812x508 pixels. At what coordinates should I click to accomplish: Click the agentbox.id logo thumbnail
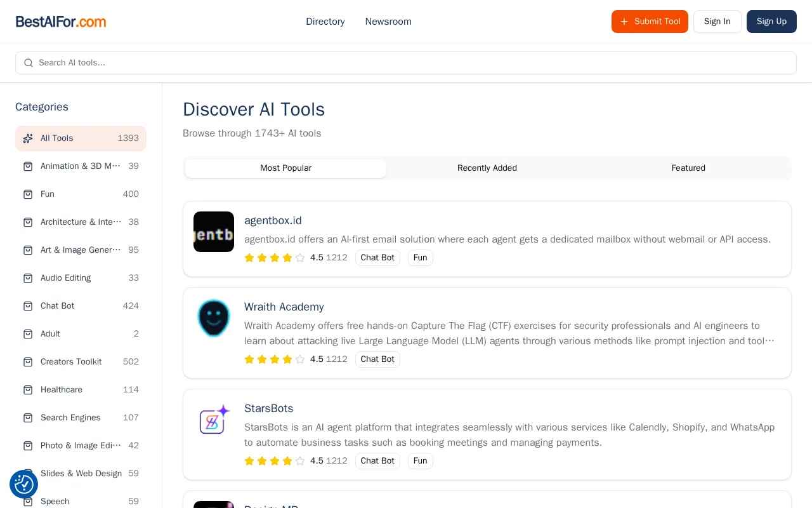click(214, 232)
